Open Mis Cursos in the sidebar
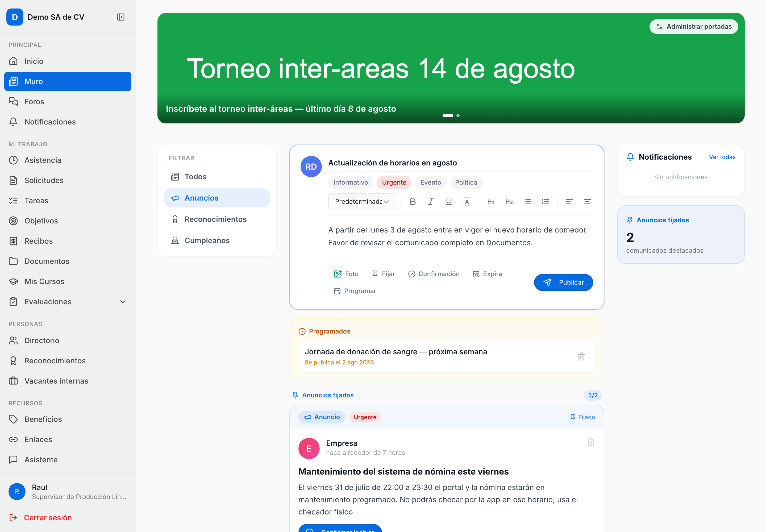 tap(68, 282)
